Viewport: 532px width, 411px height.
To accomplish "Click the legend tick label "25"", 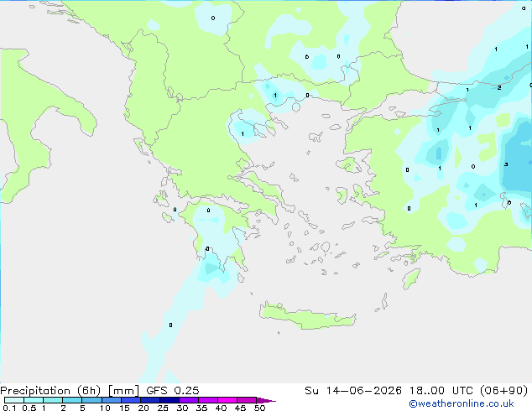I will click(x=163, y=408).
